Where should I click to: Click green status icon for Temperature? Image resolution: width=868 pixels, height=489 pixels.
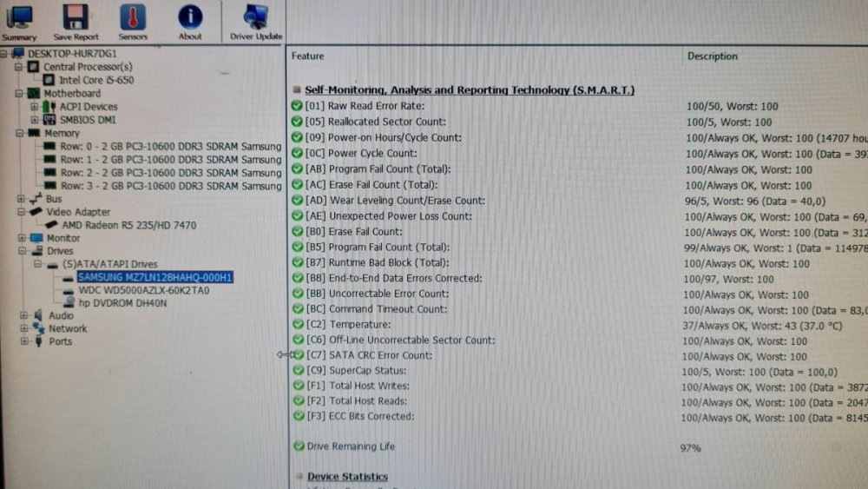298,325
